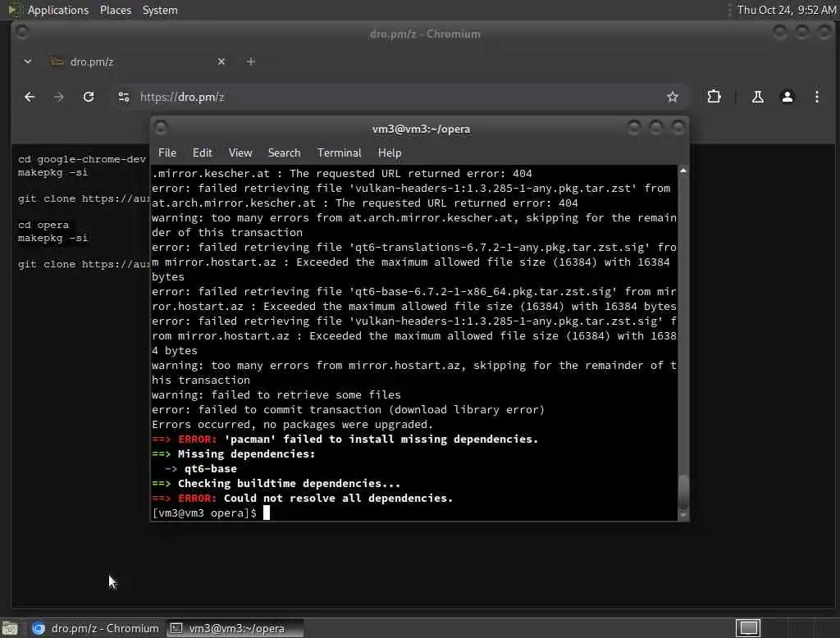The width and height of the screenshot is (840, 638).
Task: Open terminal window menu button
Action: pyautogui.click(x=160, y=128)
